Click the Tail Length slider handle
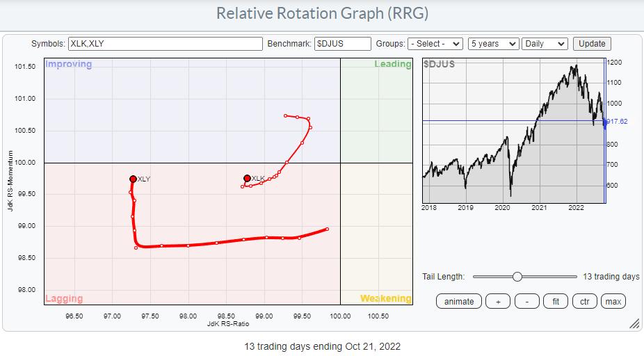Screen dimensions: 644x356 517,277
